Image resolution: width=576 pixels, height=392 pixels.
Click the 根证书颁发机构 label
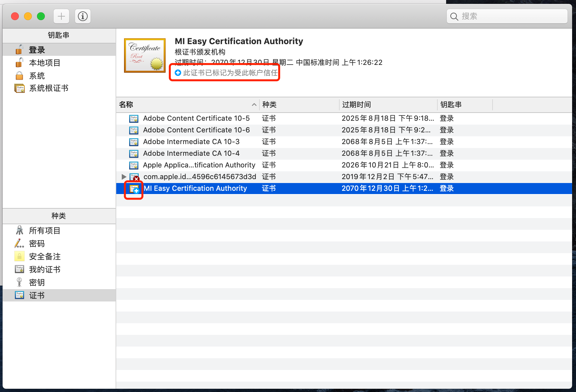pos(200,52)
